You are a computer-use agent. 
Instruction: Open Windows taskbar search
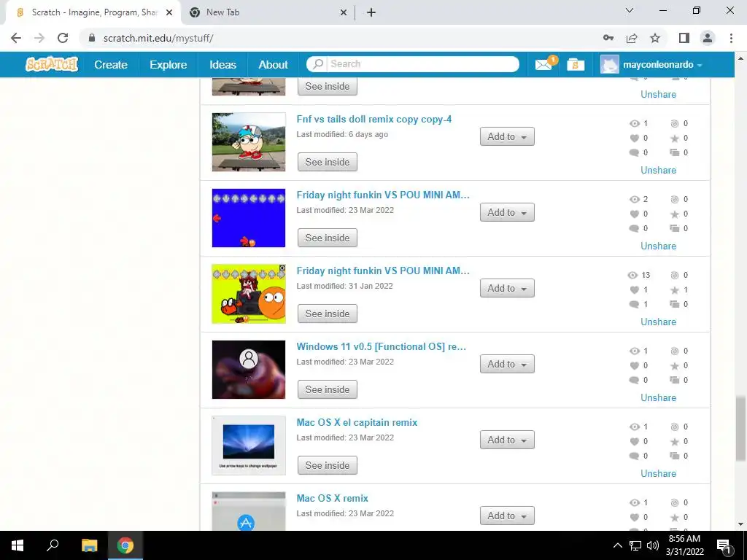(x=53, y=545)
